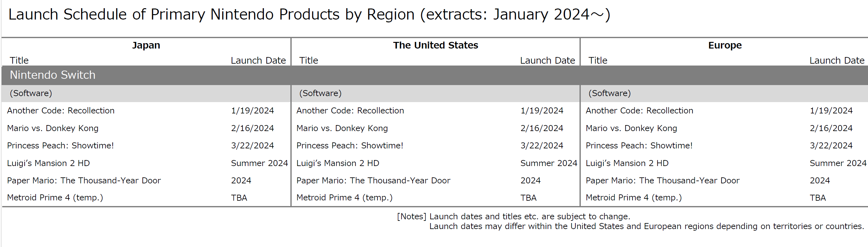The height and width of the screenshot is (247, 868).
Task: Click the [Notes] launch dates disclaimer text
Action: point(513,216)
